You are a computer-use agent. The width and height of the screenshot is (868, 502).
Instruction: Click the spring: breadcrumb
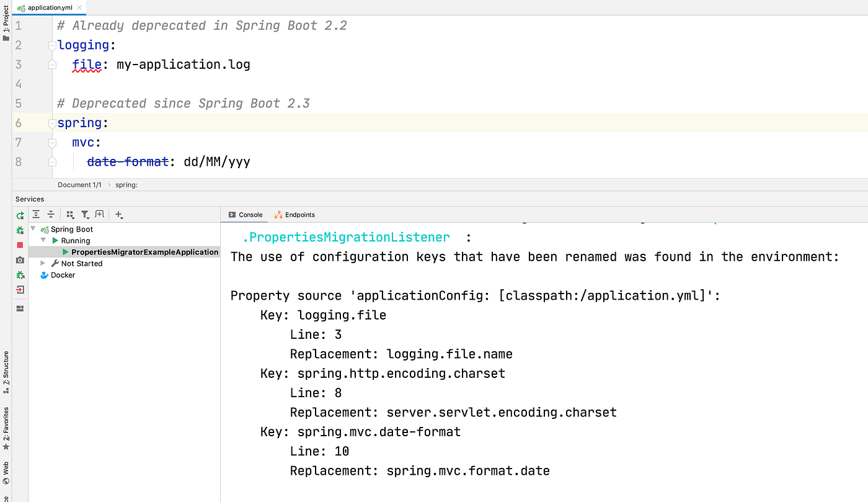click(x=126, y=185)
